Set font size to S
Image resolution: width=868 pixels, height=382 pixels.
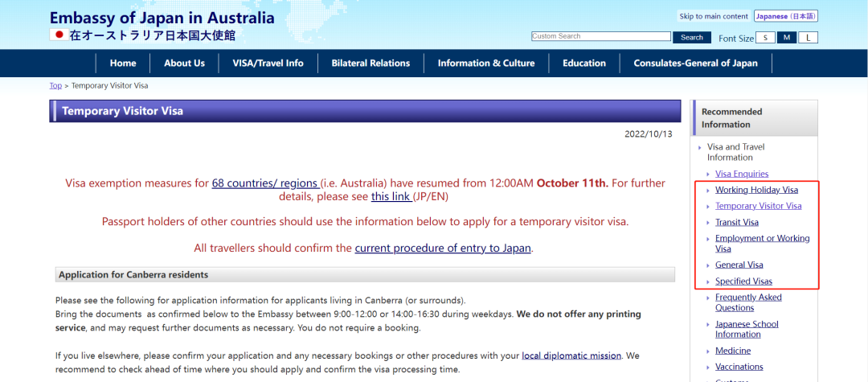[766, 38]
